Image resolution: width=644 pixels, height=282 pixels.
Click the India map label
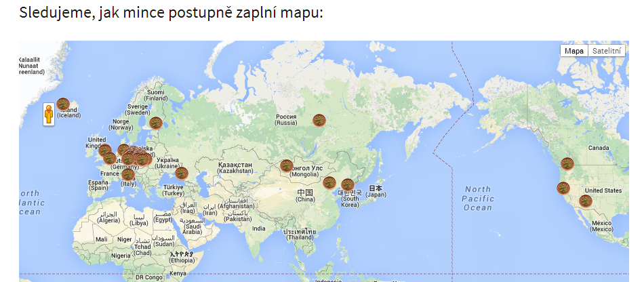coord(259,228)
